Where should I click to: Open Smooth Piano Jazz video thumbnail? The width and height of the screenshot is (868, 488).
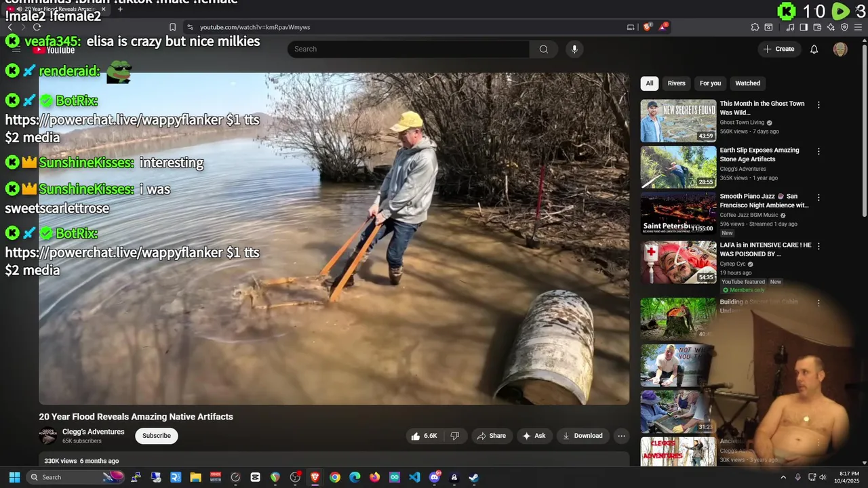678,213
